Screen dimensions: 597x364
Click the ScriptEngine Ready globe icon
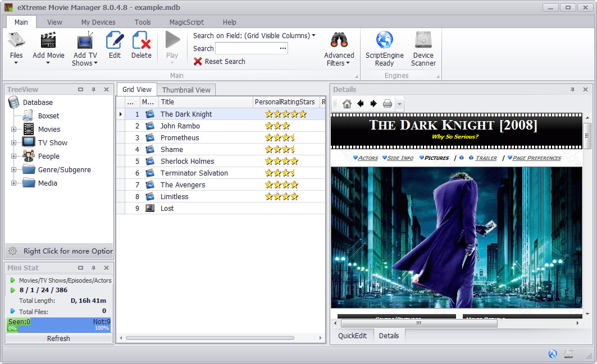[385, 41]
